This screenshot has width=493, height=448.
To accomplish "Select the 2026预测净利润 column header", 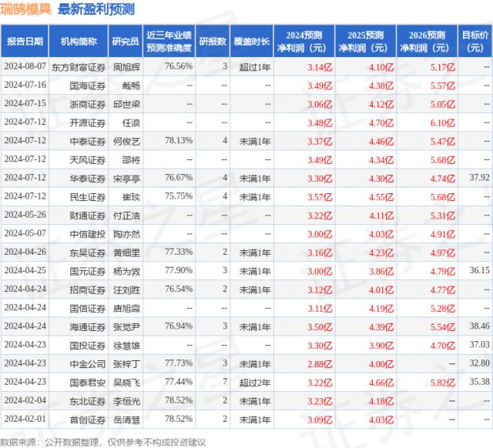I will [x=427, y=41].
